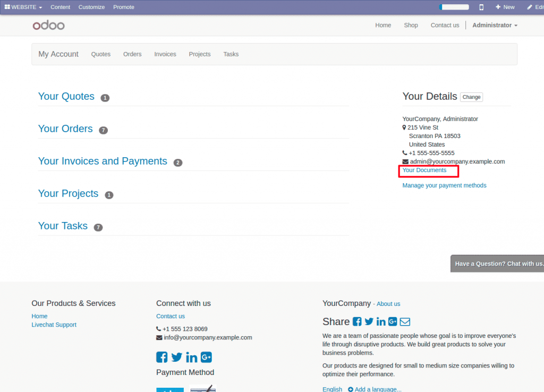Share on Facebook via the Share row

357,321
